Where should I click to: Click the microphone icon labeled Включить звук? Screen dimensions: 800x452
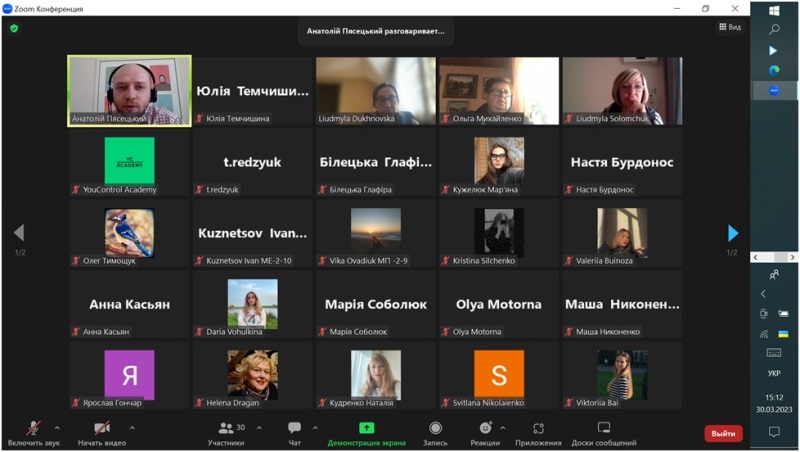coord(33,428)
